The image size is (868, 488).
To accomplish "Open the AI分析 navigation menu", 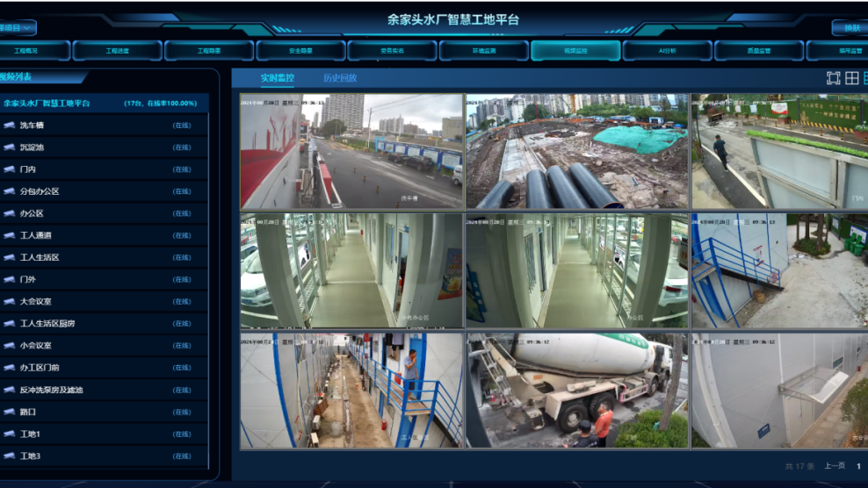I will 667,51.
